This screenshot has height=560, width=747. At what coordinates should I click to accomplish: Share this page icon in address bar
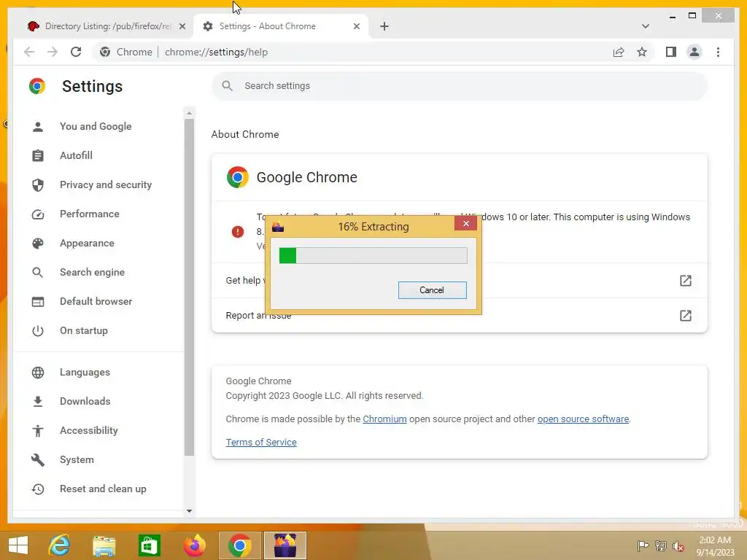coord(619,52)
